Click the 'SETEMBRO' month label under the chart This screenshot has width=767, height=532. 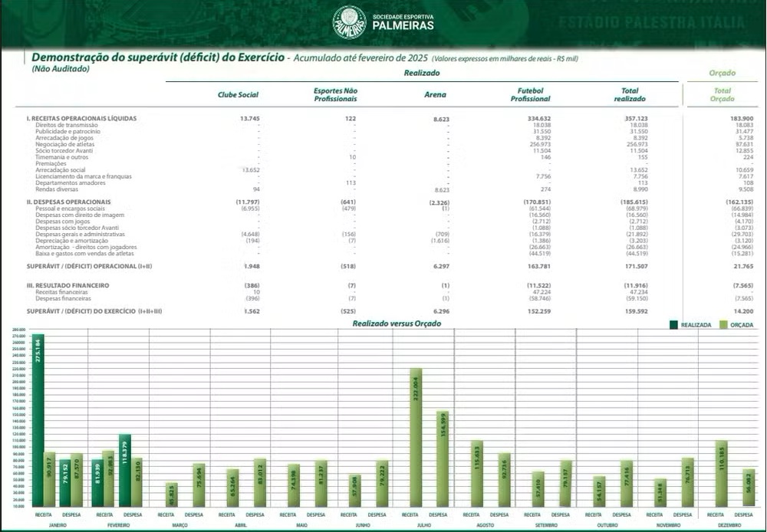point(546,525)
